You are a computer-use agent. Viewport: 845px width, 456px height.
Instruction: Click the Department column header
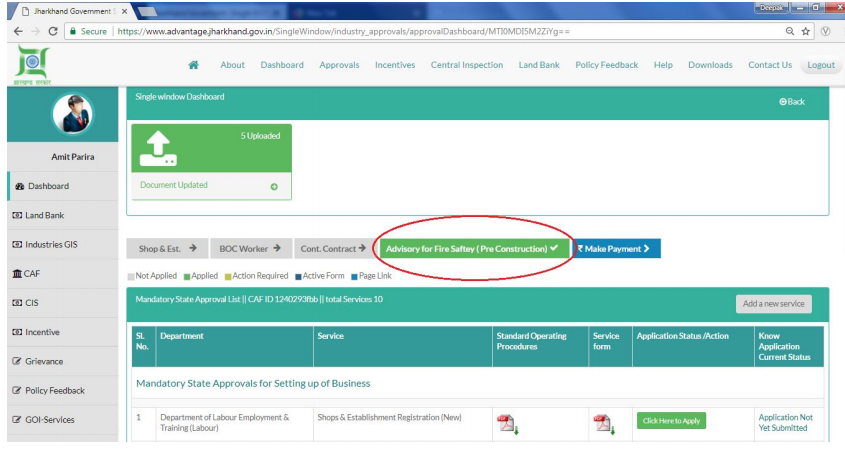click(182, 336)
